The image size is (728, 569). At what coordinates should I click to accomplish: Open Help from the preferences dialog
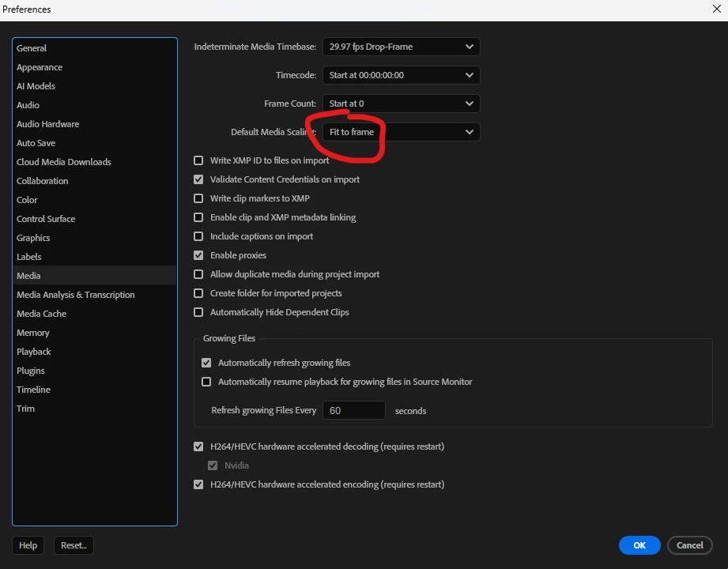[28, 545]
